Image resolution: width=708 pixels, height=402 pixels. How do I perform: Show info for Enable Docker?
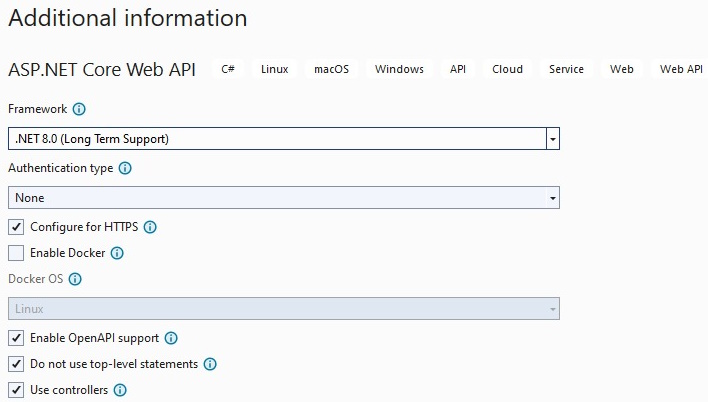(x=117, y=253)
